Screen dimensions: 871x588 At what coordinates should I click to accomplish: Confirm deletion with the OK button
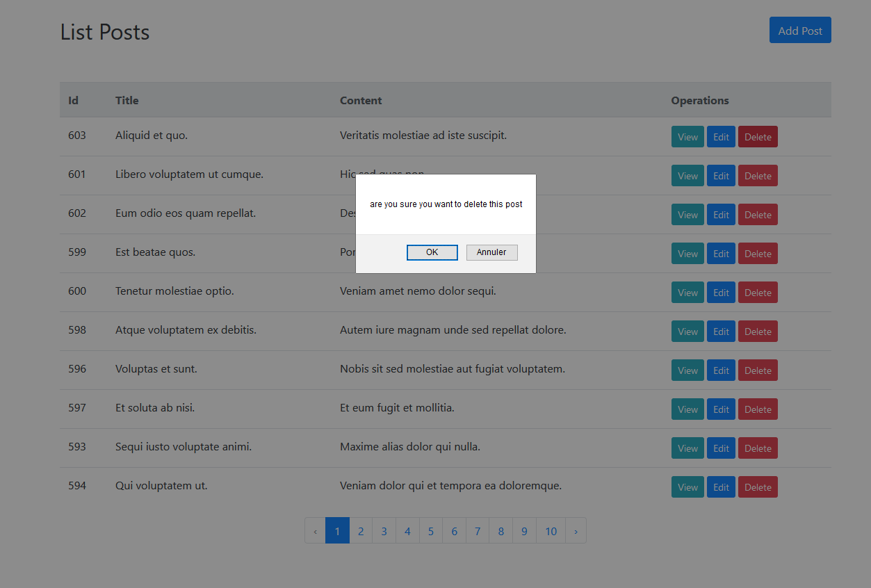point(432,252)
